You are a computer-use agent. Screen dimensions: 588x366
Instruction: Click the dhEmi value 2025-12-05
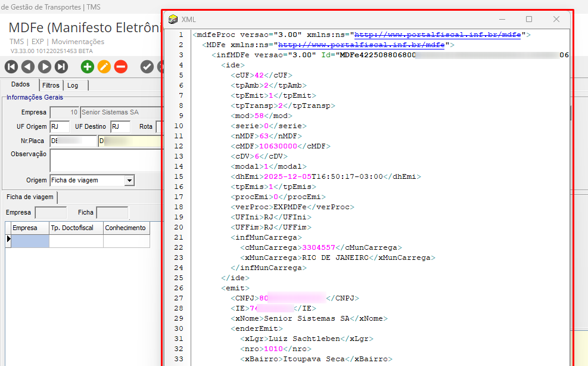[x=288, y=176]
